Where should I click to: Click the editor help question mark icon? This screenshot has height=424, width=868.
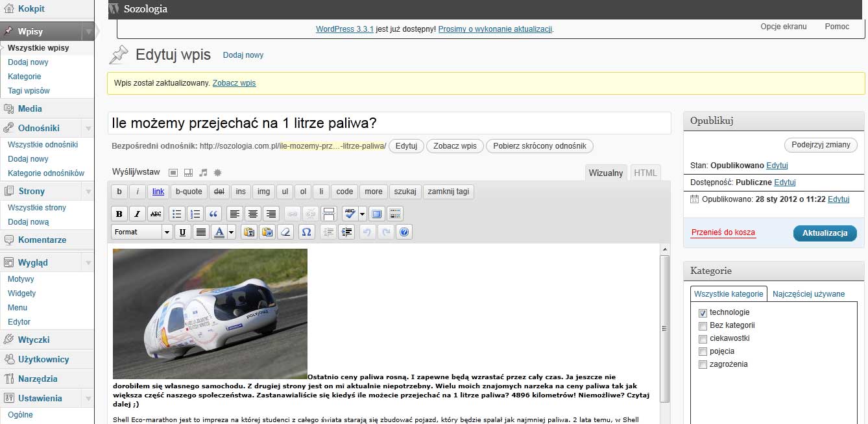404,232
